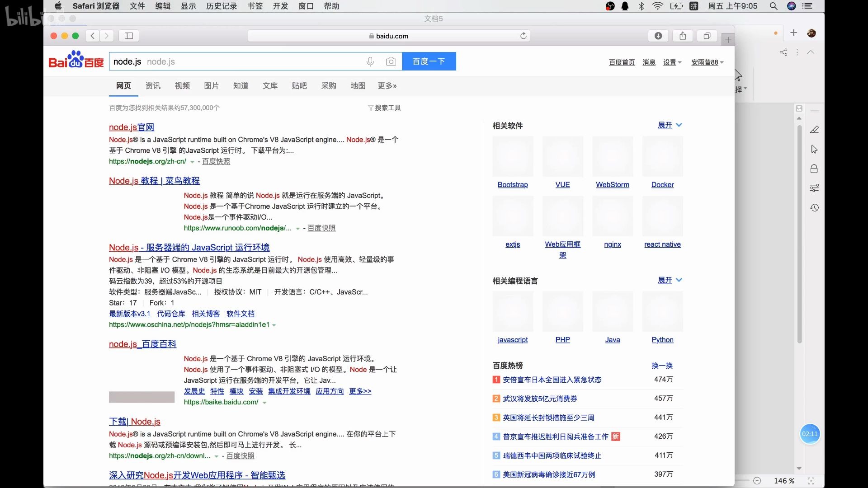
Task: Open dropdown arrow beside runoob.com URL
Action: pyautogui.click(x=297, y=229)
